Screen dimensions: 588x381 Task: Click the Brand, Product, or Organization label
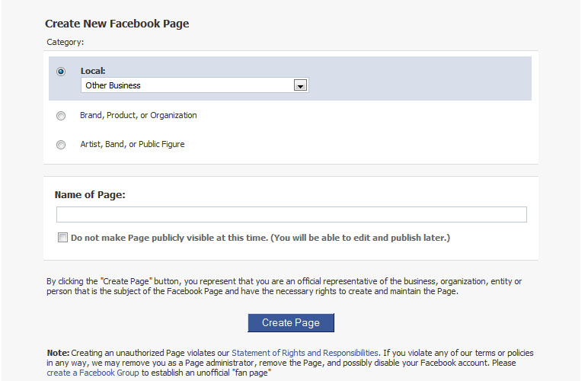click(139, 116)
